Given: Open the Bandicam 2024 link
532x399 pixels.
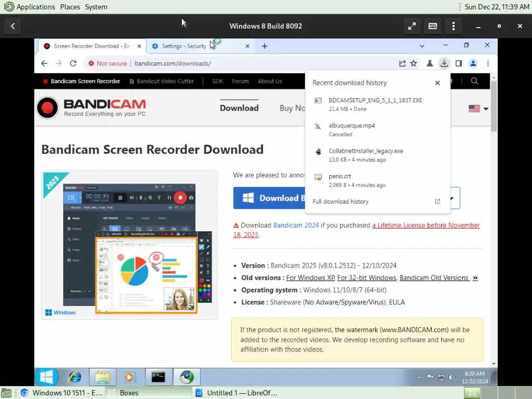Looking at the screenshot, I should (296, 225).
